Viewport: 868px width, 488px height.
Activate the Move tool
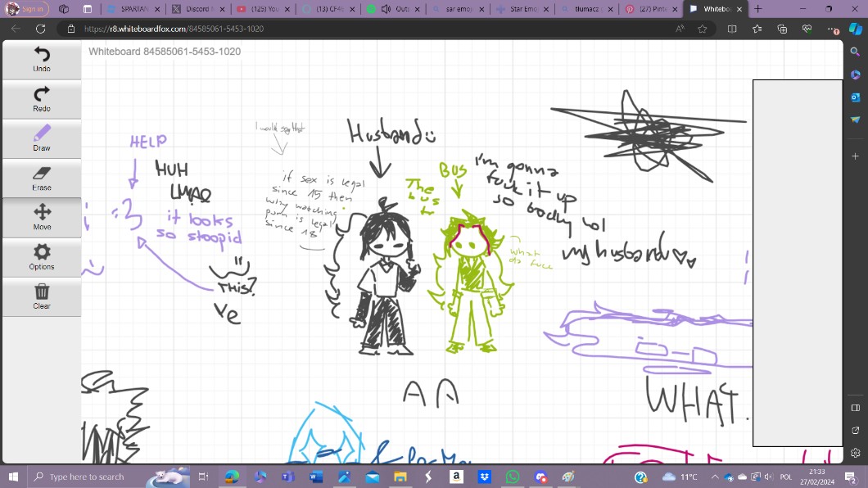tap(42, 217)
